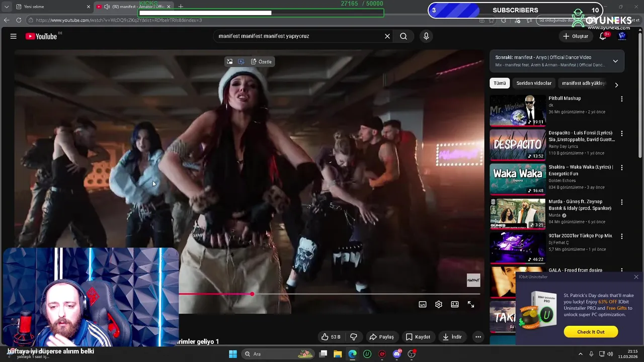Click the Paylaş share button

point(381,337)
